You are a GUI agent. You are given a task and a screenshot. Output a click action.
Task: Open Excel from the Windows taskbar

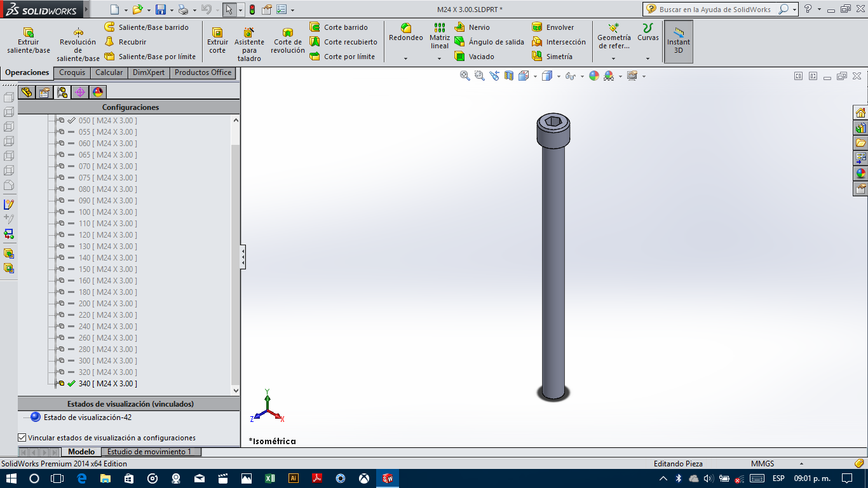click(x=269, y=478)
